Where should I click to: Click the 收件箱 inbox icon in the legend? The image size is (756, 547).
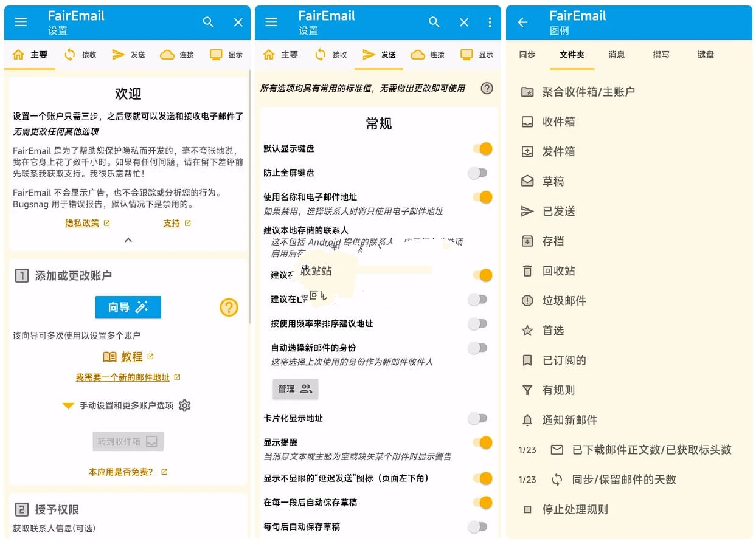[x=527, y=122]
